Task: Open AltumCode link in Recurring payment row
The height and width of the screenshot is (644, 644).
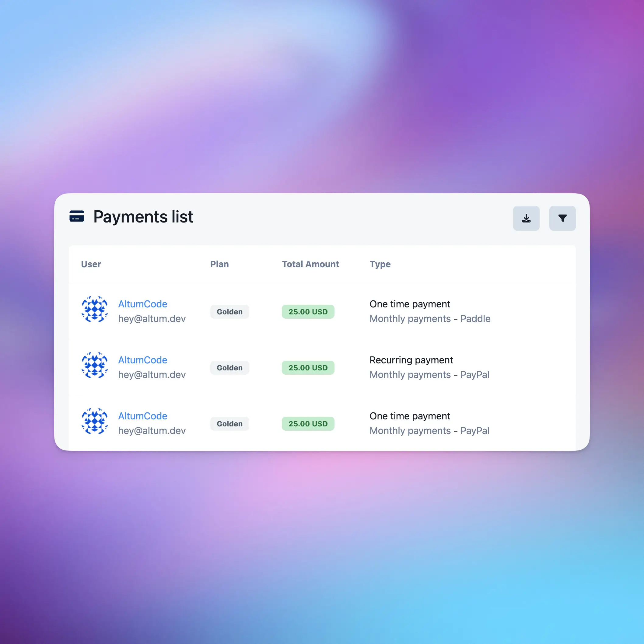Action: point(143,360)
